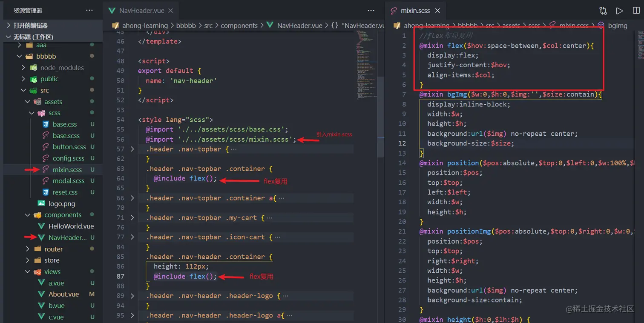The width and height of the screenshot is (644, 323).
Task: Click the <style lang="scss"> code line
Action: 175,120
